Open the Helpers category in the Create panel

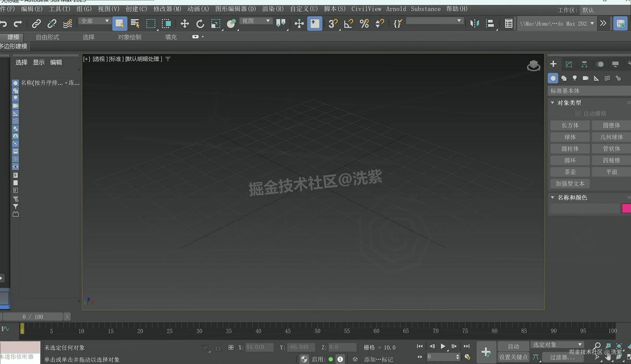[x=596, y=78]
